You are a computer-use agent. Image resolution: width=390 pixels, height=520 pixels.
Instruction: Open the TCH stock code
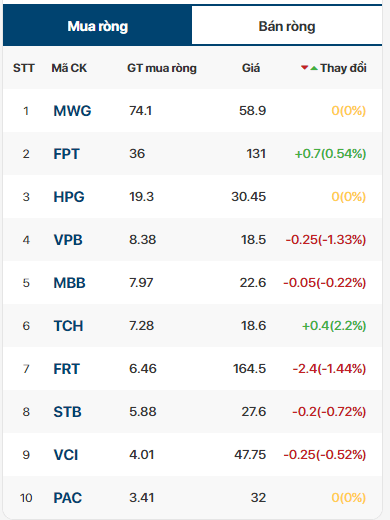(68, 326)
